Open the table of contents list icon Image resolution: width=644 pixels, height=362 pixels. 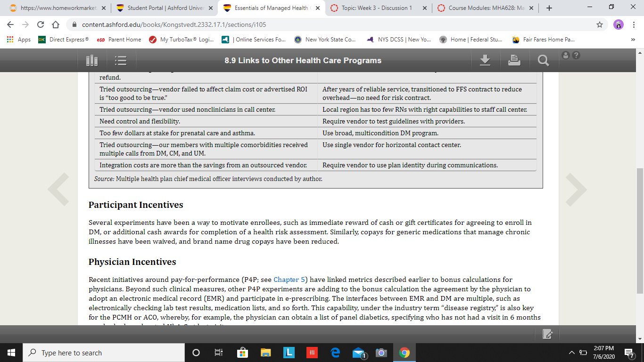pyautogui.click(x=121, y=60)
